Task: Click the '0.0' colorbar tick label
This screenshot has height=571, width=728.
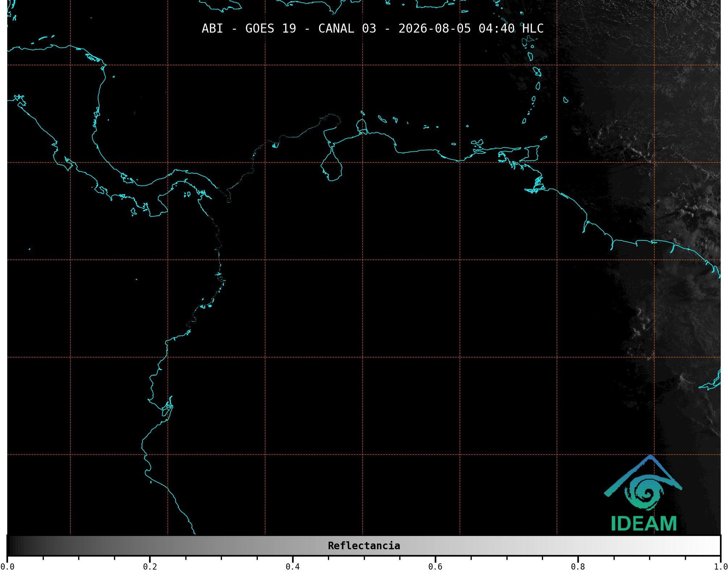Action: click(x=7, y=567)
